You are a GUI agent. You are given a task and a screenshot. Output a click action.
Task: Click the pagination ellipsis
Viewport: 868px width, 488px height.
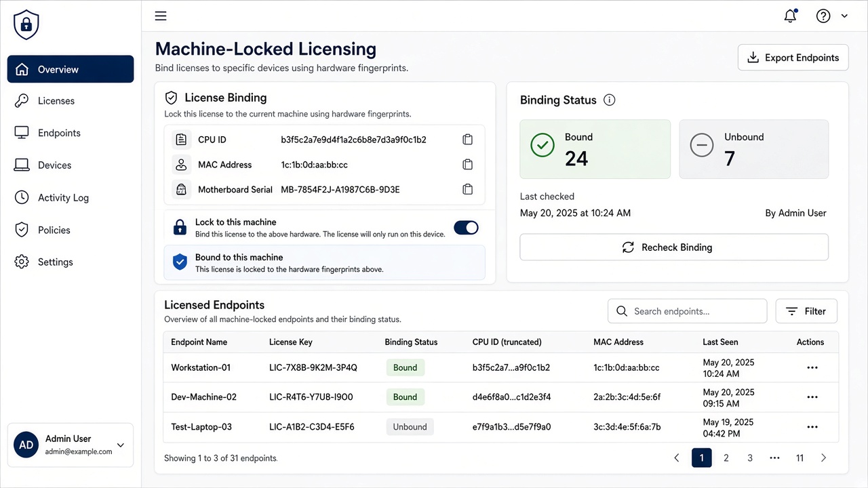pos(775,458)
